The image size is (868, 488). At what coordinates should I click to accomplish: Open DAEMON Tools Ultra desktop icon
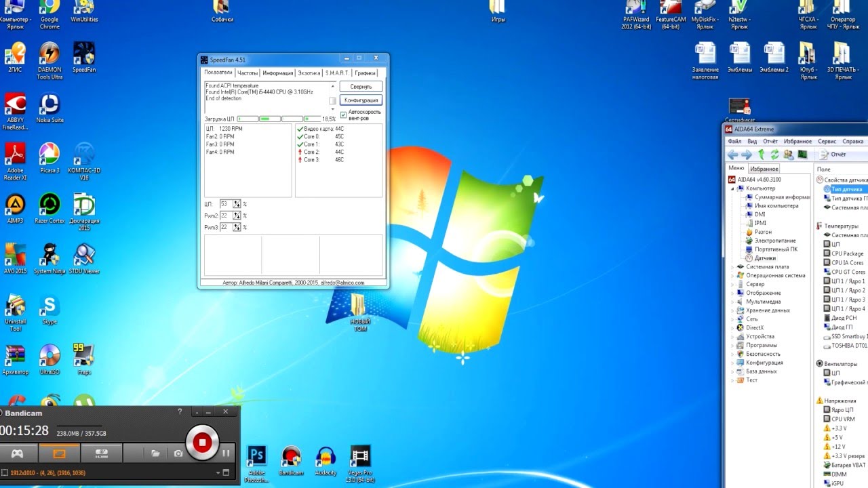49,61
